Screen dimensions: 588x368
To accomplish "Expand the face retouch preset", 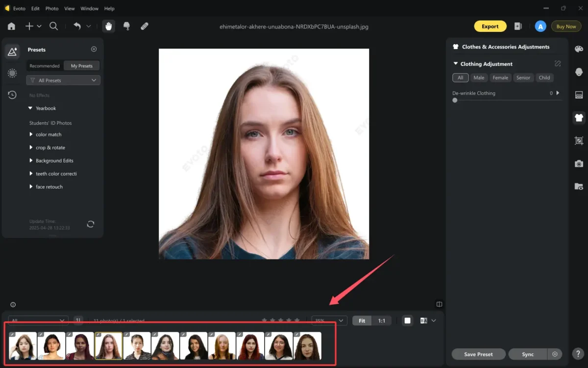I will pos(31,187).
